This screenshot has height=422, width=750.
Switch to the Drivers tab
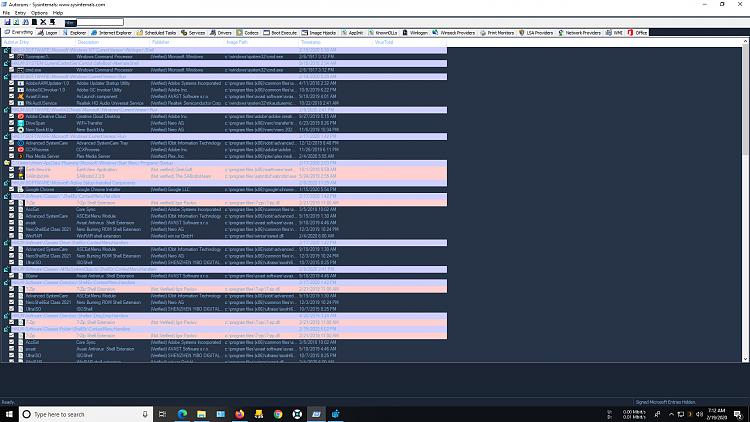(221, 33)
